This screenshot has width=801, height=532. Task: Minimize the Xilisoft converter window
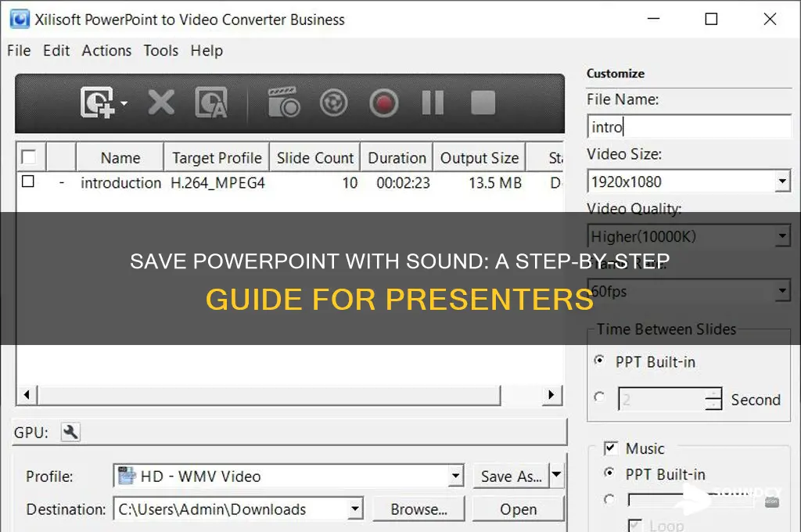coord(653,19)
